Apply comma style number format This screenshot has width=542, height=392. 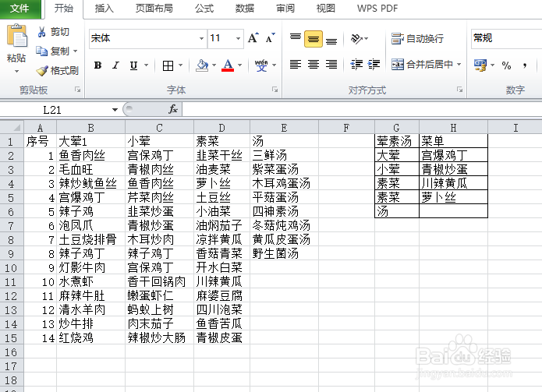point(525,65)
